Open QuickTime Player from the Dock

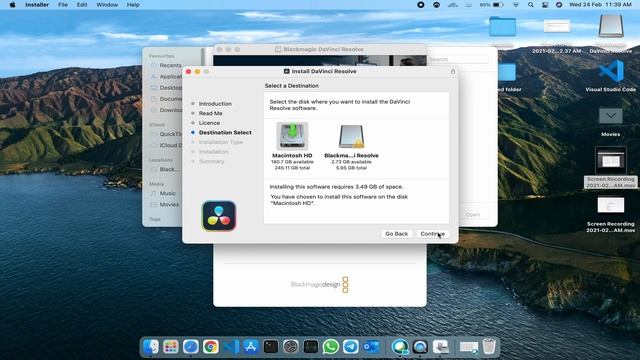click(420, 347)
